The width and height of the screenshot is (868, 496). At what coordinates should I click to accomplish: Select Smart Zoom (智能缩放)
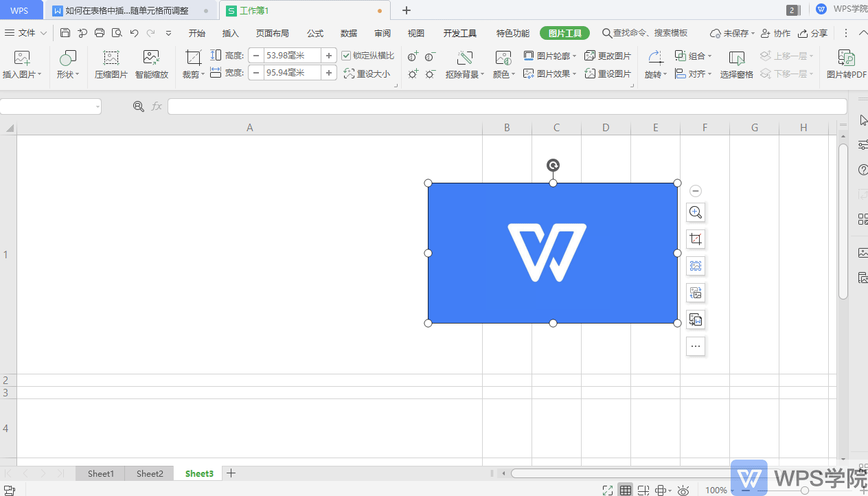[x=152, y=66]
